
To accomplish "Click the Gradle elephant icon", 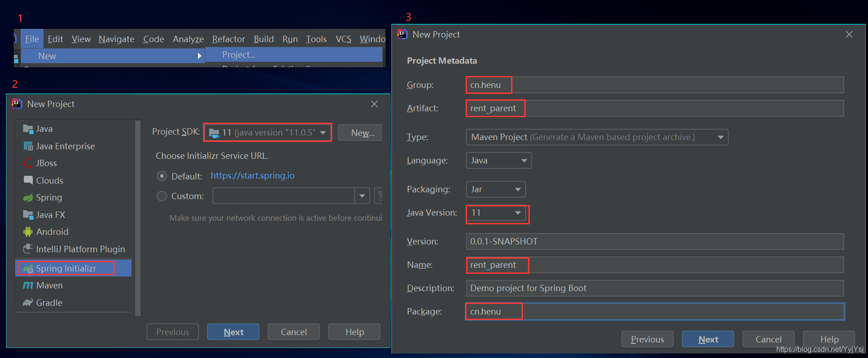I will pos(28,303).
